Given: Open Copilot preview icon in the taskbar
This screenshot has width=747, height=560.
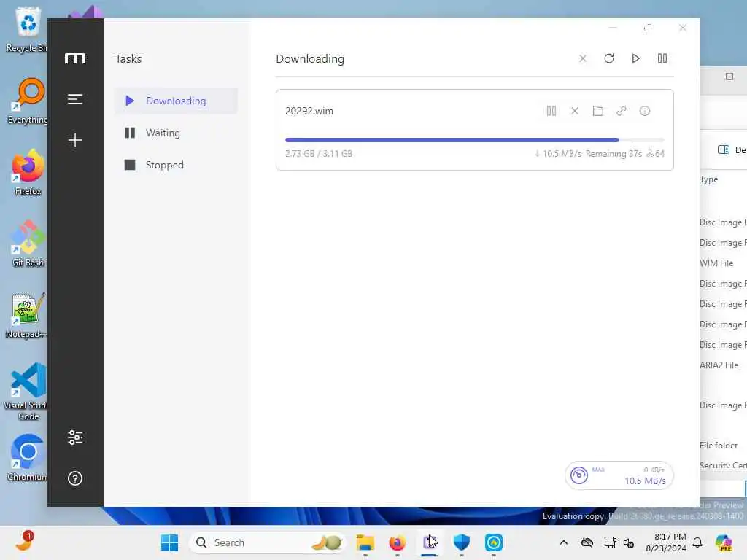Looking at the screenshot, I should pyautogui.click(x=724, y=542).
